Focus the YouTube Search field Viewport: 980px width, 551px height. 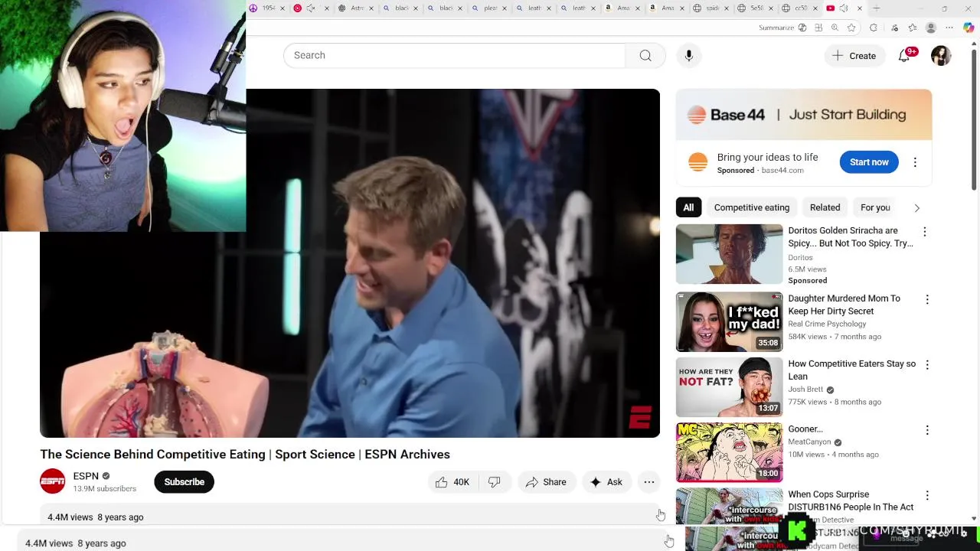[x=455, y=55]
